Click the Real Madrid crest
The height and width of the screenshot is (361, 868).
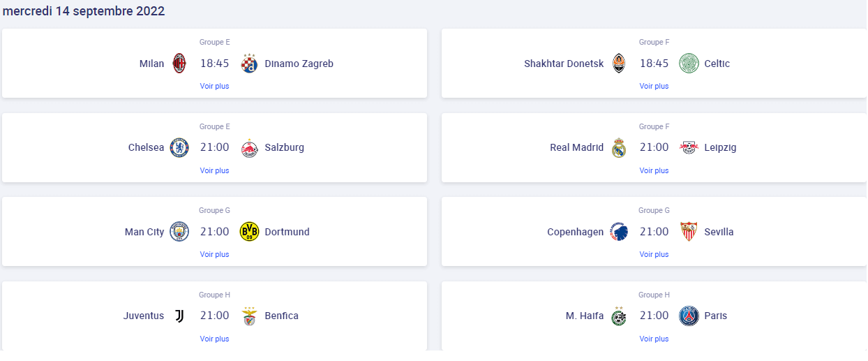(619, 147)
